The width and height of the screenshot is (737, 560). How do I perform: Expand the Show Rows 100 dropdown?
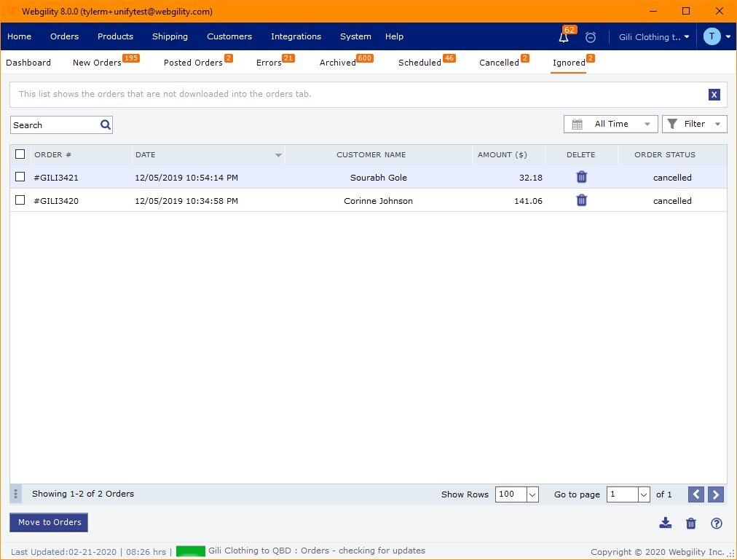[x=532, y=494]
